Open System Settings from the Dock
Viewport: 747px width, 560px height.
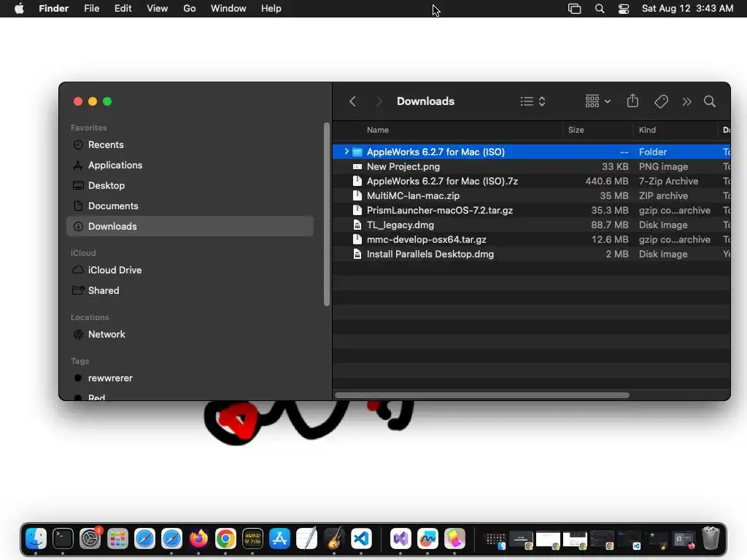90,539
